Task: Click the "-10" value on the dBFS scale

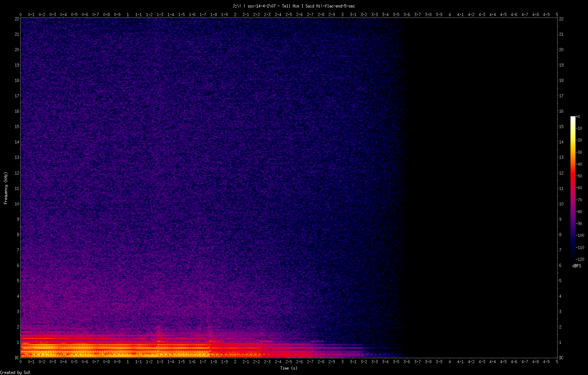Action: point(579,128)
